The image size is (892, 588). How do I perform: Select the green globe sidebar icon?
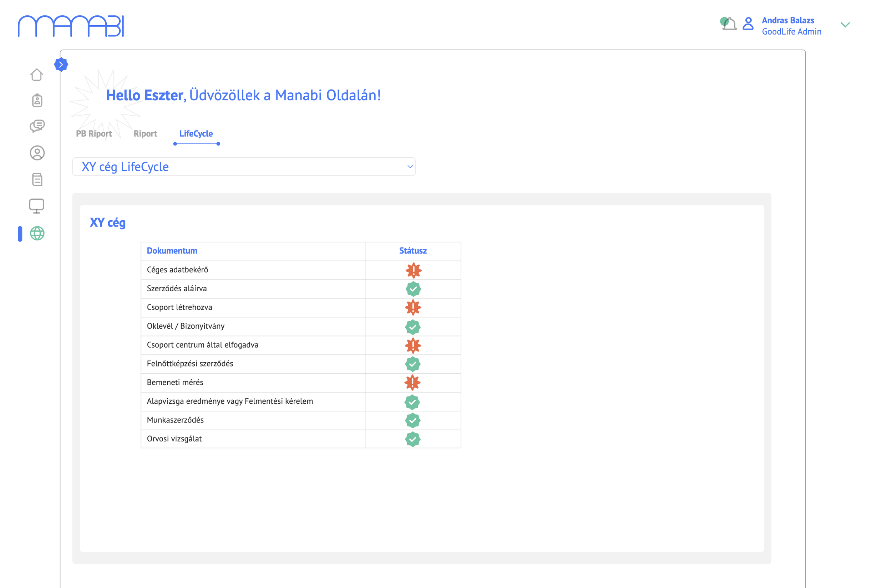[37, 234]
